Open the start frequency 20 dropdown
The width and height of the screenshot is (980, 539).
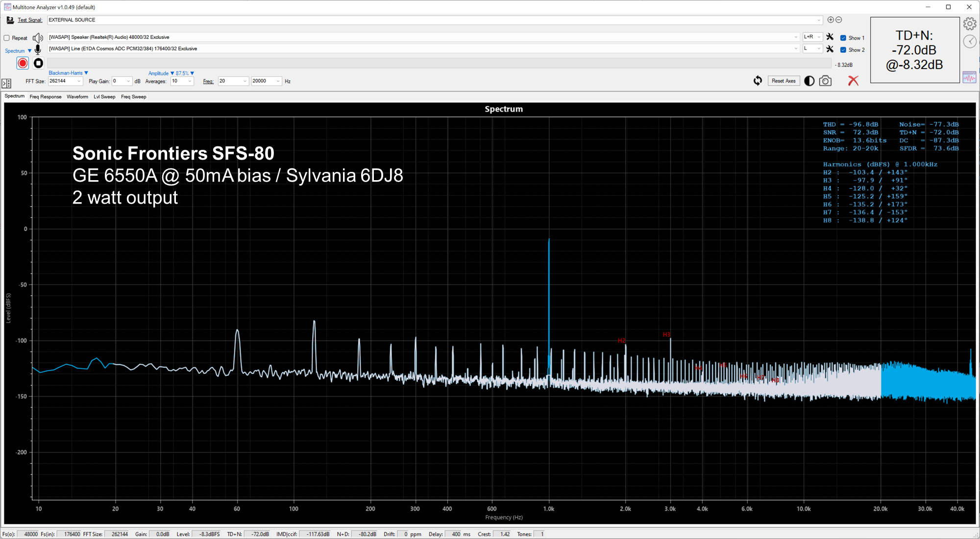click(x=233, y=81)
